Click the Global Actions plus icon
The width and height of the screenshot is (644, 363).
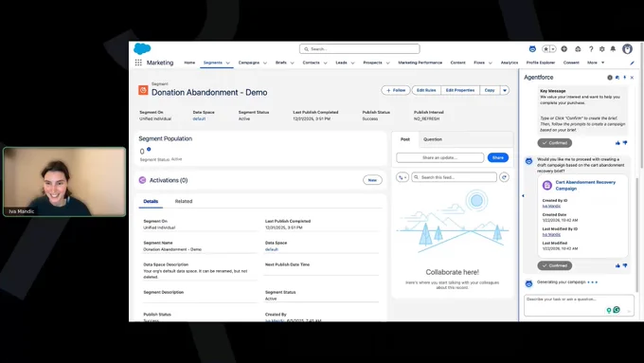(x=563, y=49)
